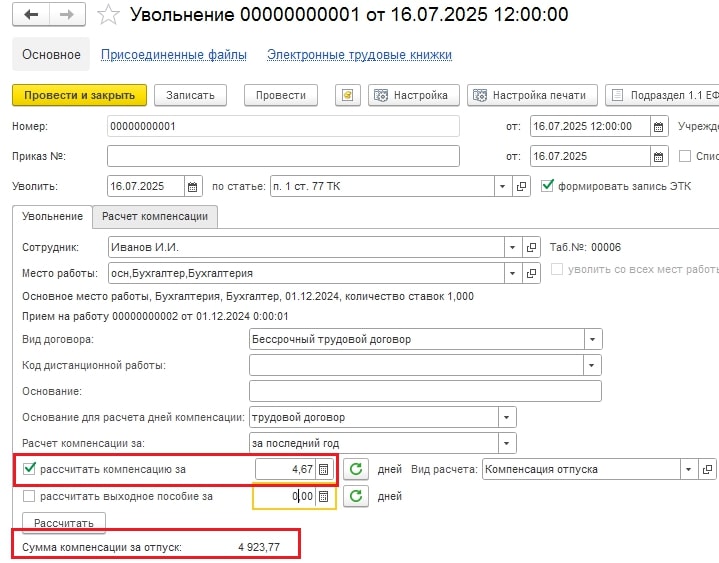Click Провести и закрыть button
This screenshot has height=563, width=719.
click(79, 95)
